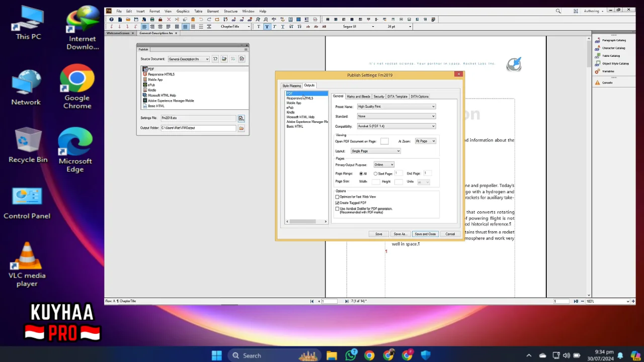Viewport: 644px width, 362px height.
Task: Select ePub in Publish Settings outputs list
Action: point(290,108)
